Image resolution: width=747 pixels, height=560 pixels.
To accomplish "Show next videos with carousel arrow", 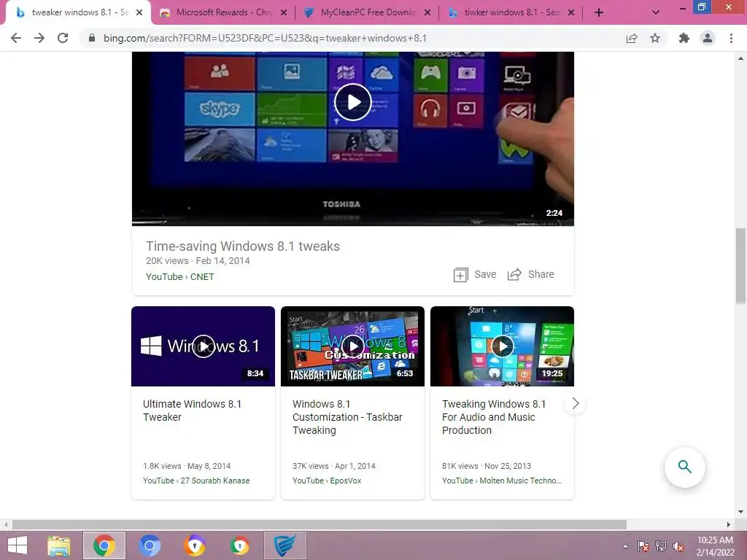I will click(x=575, y=404).
